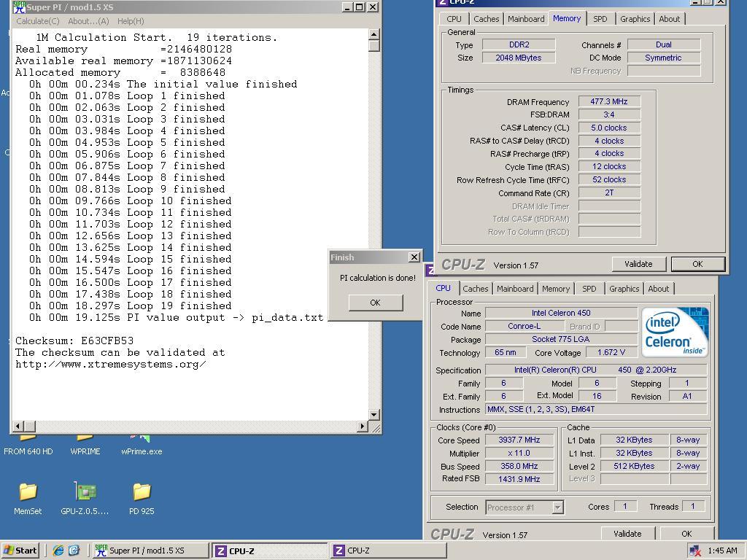
Task: Click Super PI horizontal scrollbar right arrow
Action: click(363, 426)
